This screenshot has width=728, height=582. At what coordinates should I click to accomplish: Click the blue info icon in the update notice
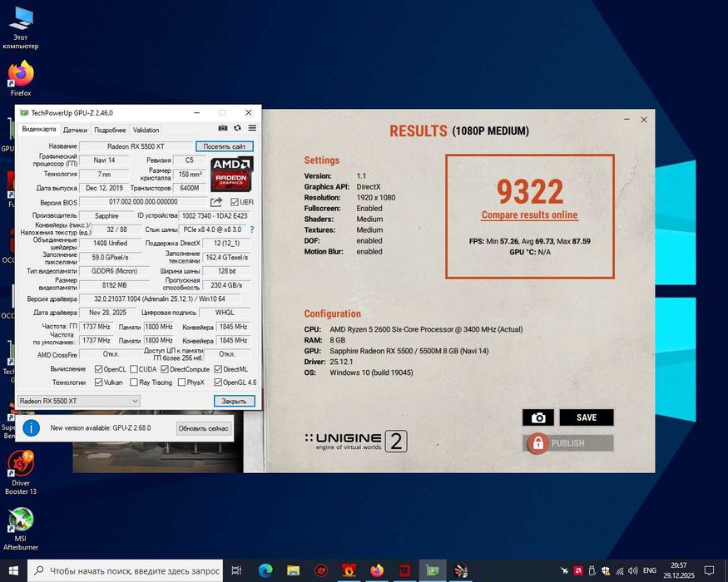31,428
